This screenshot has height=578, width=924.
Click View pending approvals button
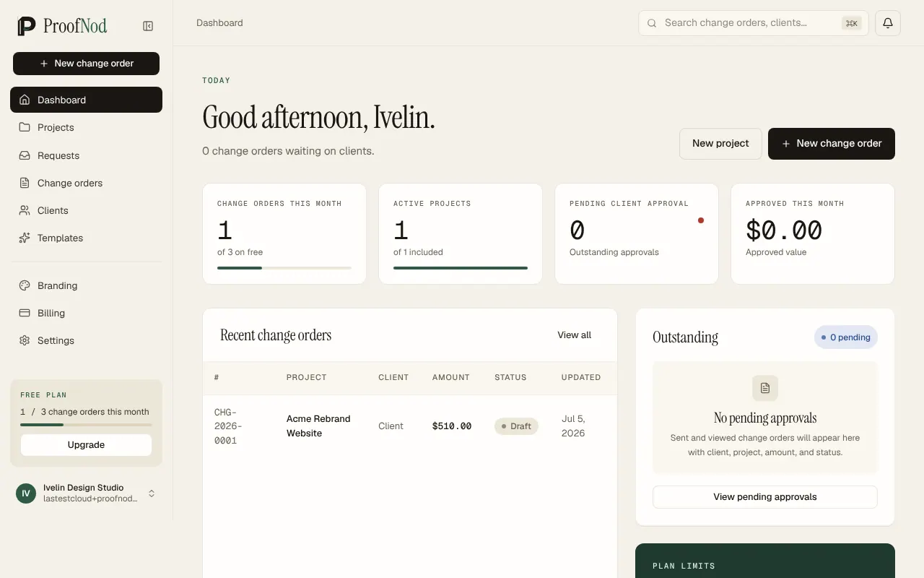[x=765, y=497]
